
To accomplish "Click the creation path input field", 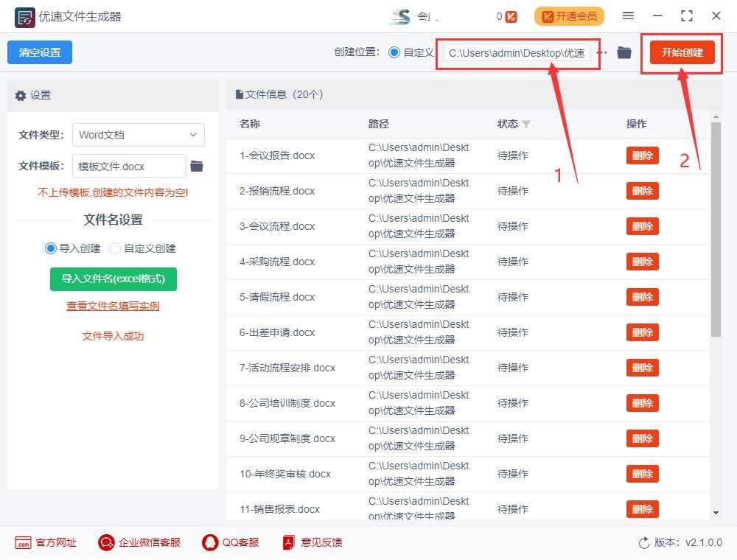I will click(x=516, y=52).
